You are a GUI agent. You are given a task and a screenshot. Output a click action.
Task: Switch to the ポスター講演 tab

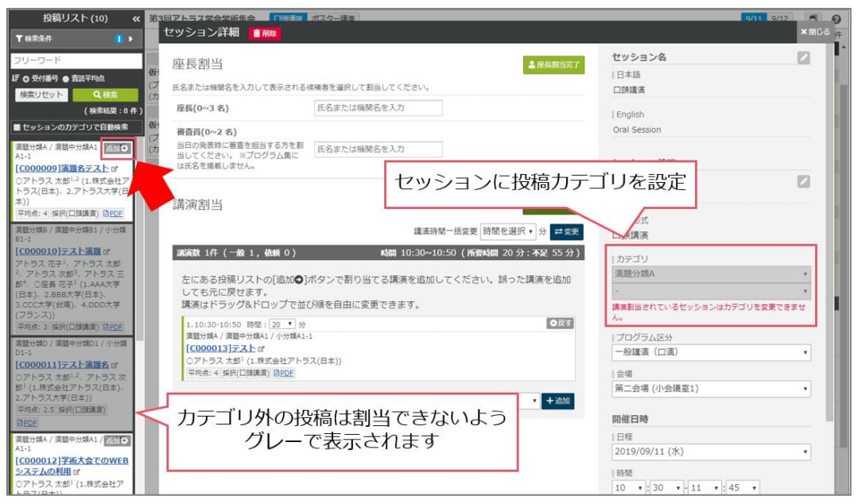coord(333,17)
